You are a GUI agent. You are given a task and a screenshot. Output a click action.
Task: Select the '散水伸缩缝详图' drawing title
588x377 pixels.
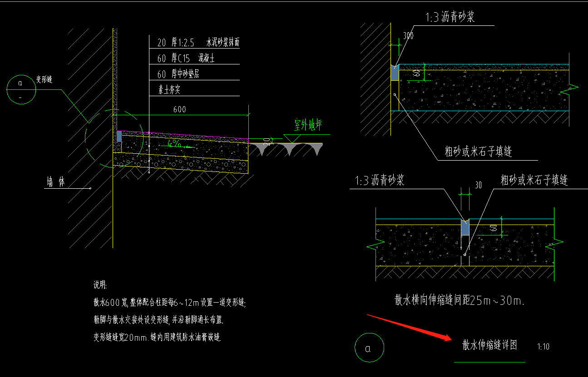coord(490,345)
